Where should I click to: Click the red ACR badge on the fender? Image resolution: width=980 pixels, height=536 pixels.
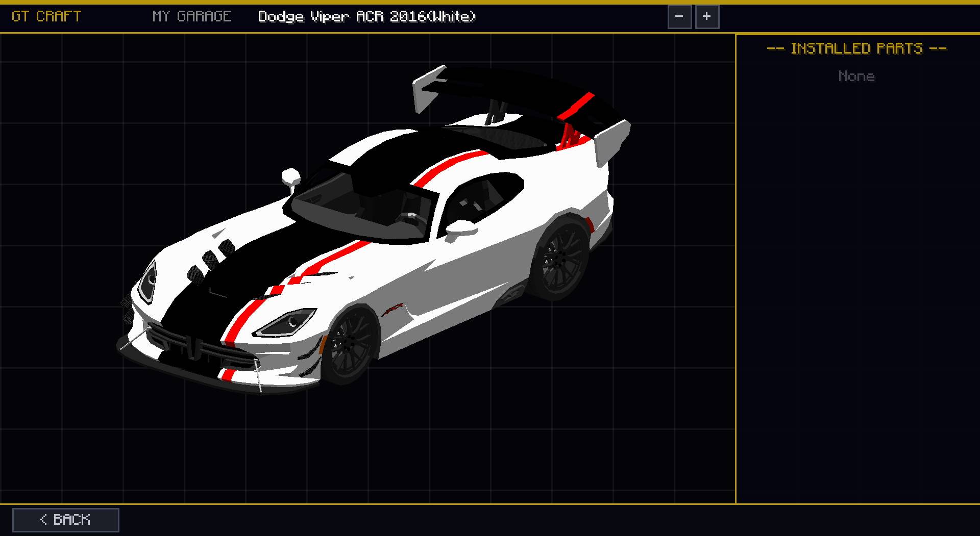(x=393, y=309)
